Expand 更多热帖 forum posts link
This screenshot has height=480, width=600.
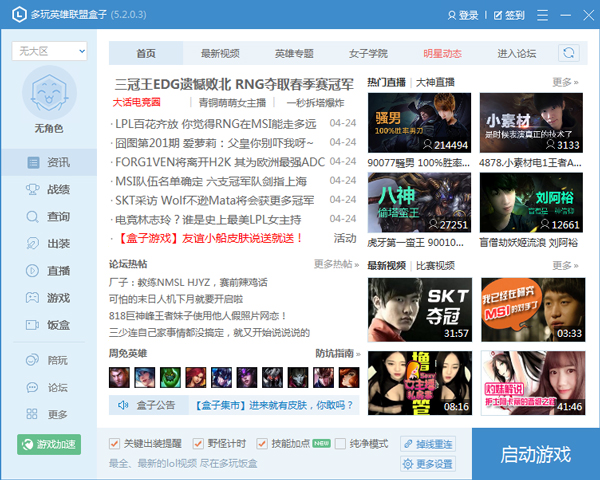coord(336,264)
